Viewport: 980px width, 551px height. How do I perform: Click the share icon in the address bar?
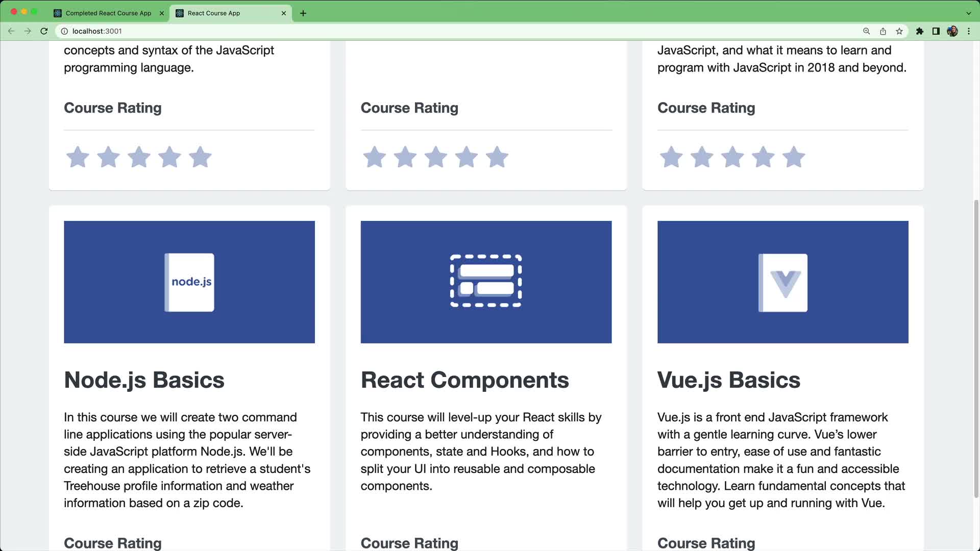click(x=883, y=31)
